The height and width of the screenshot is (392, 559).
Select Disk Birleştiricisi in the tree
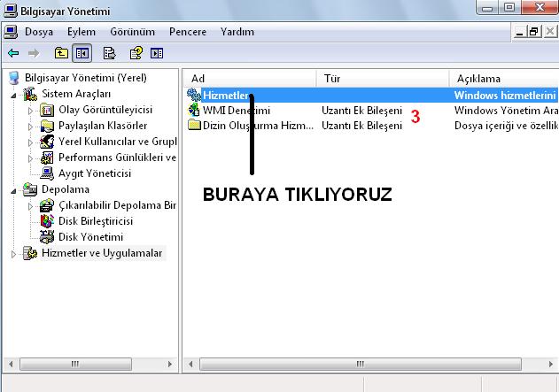[96, 221]
